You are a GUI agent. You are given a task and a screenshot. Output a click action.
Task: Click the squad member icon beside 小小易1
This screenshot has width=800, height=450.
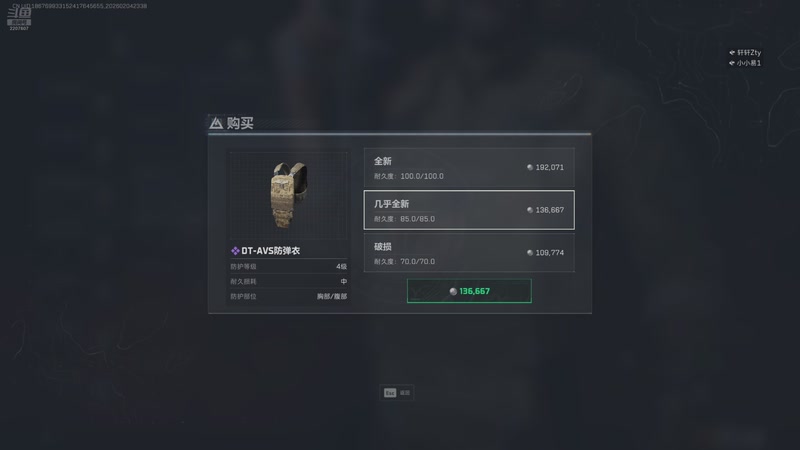click(732, 63)
